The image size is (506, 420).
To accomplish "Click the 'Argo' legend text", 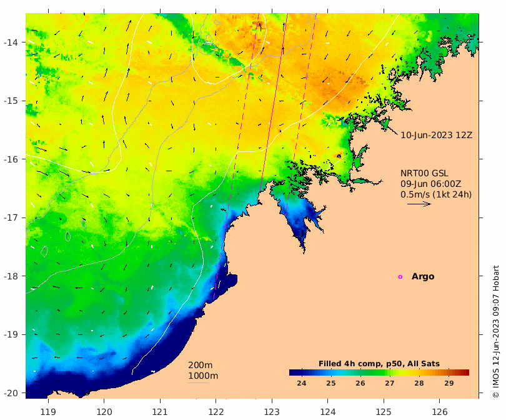I will [x=423, y=276].
